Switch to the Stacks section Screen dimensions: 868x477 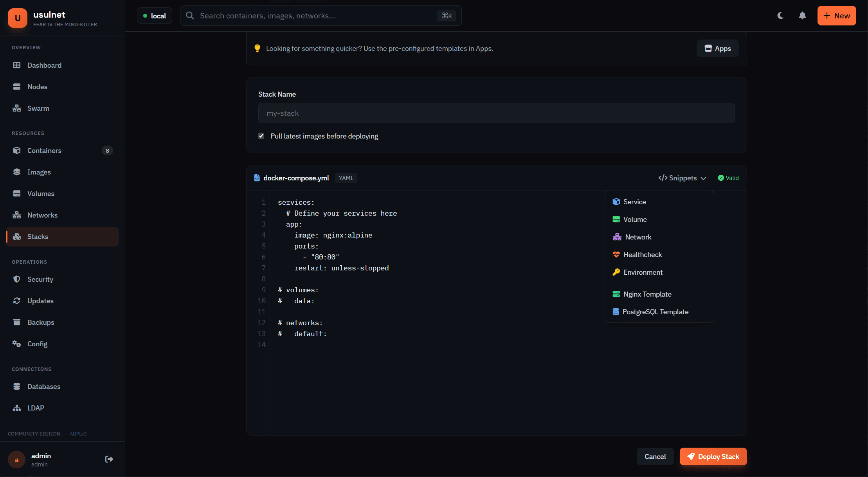tap(38, 236)
